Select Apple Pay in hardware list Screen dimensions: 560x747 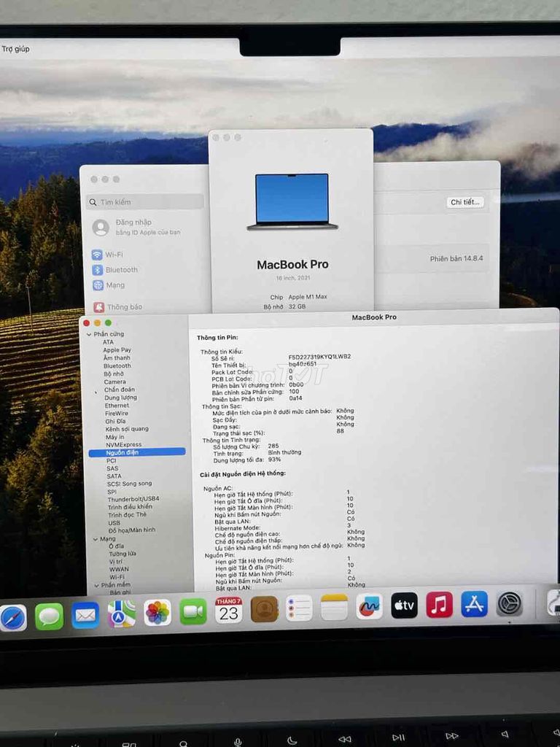coord(117,349)
